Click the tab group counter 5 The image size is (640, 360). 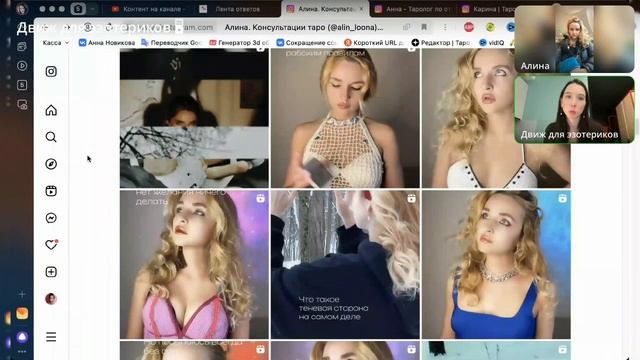(78, 9)
